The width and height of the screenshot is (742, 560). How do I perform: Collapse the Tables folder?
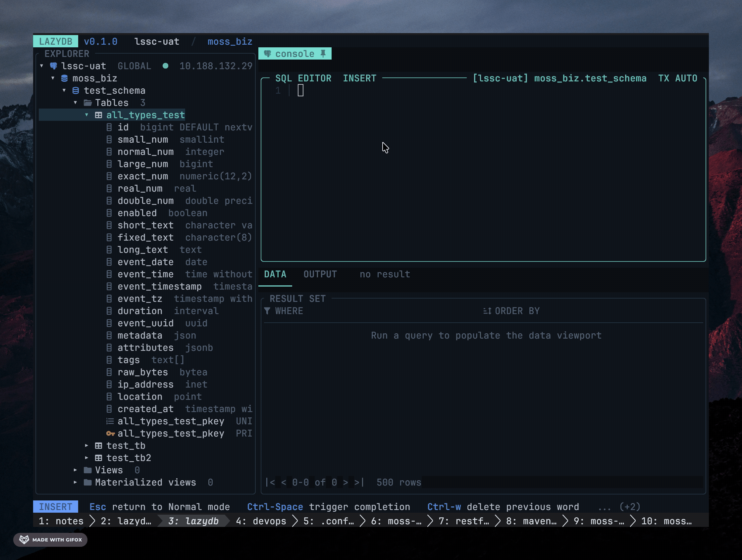click(x=76, y=103)
